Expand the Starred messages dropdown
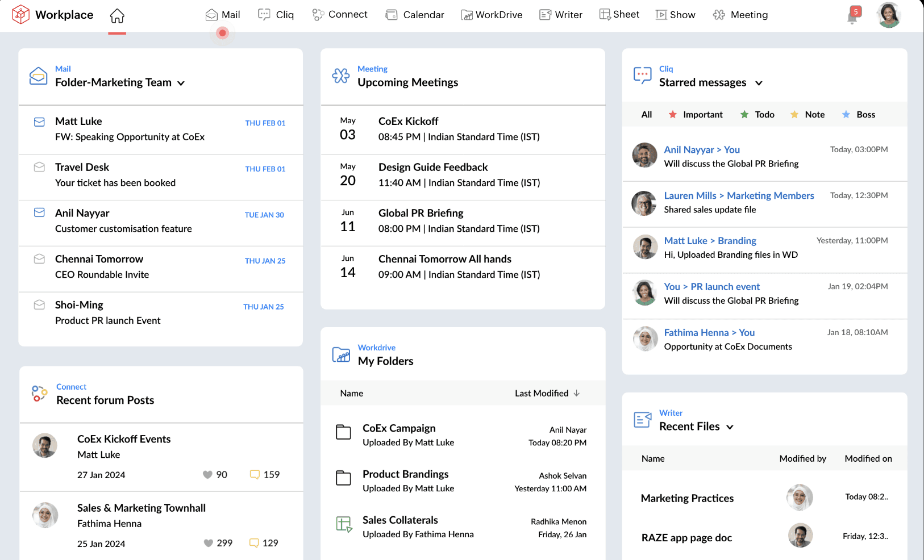Viewport: 924px width, 560px height. point(759,83)
